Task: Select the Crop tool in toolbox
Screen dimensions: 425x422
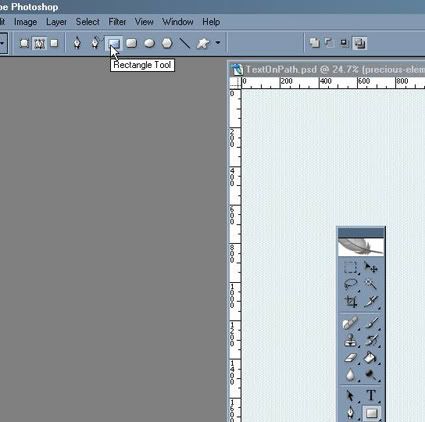Action: point(351,302)
